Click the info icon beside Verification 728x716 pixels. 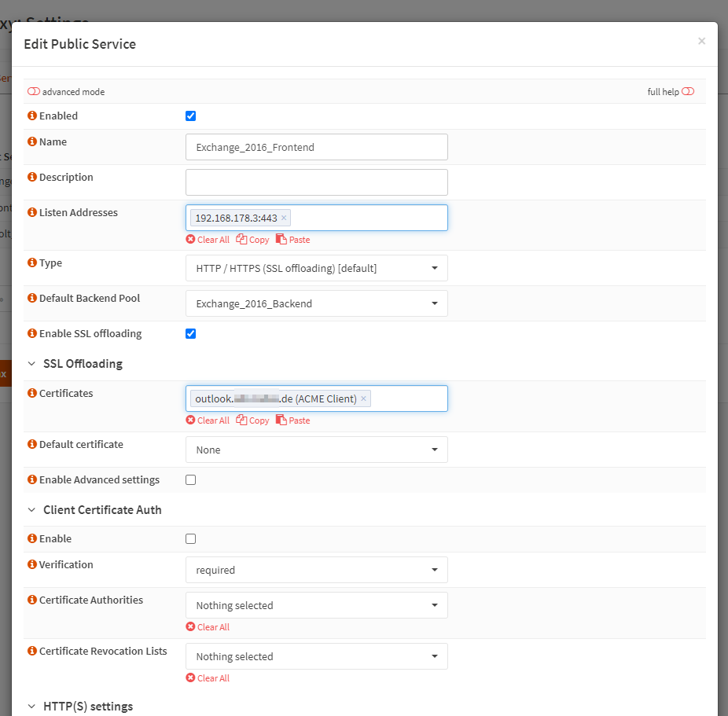32,564
